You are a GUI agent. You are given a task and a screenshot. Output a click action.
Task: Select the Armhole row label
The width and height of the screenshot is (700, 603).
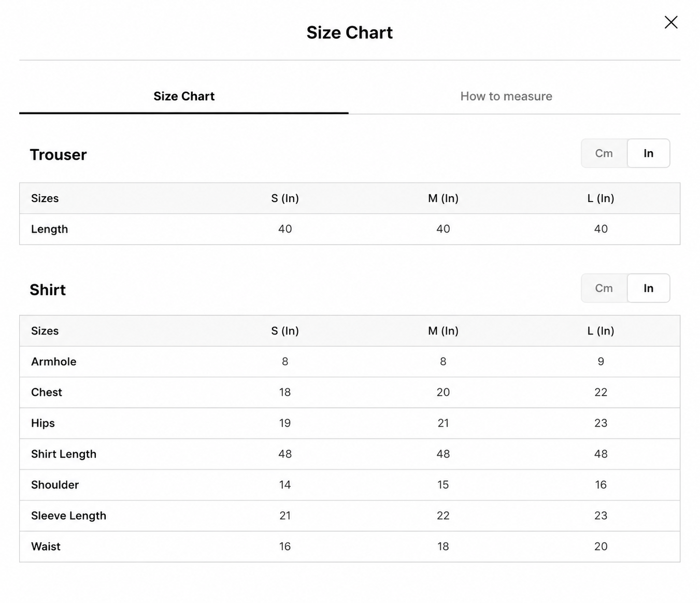[x=53, y=362]
